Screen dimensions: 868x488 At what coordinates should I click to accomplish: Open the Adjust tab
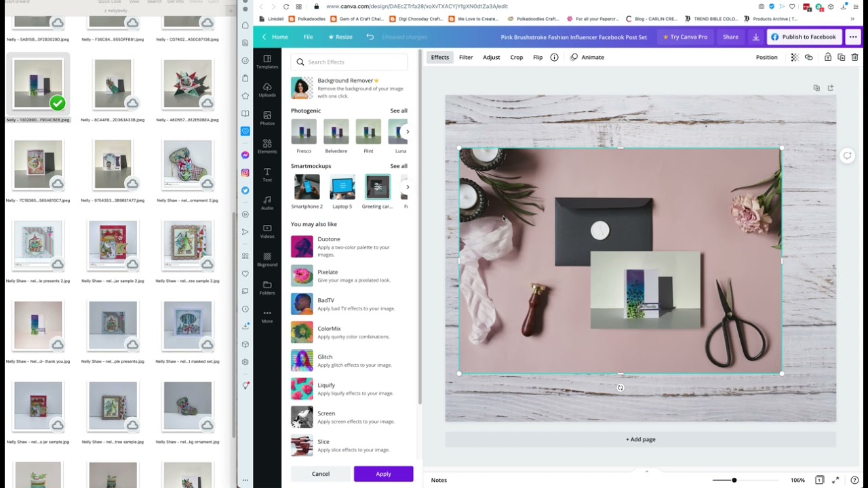coord(492,57)
